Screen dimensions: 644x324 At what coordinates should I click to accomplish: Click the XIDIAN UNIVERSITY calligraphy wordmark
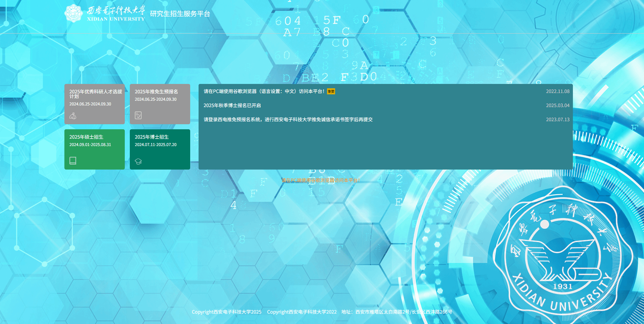pyautogui.click(x=116, y=13)
